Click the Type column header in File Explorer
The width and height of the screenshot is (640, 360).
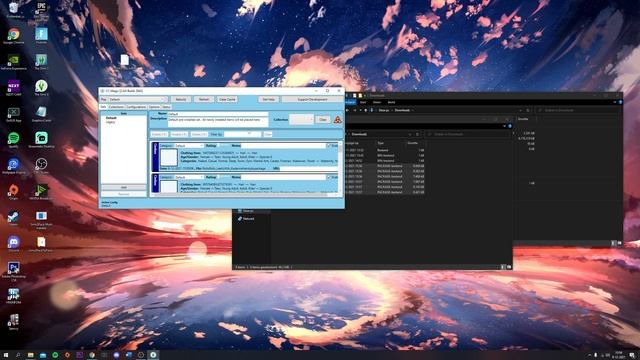point(381,143)
